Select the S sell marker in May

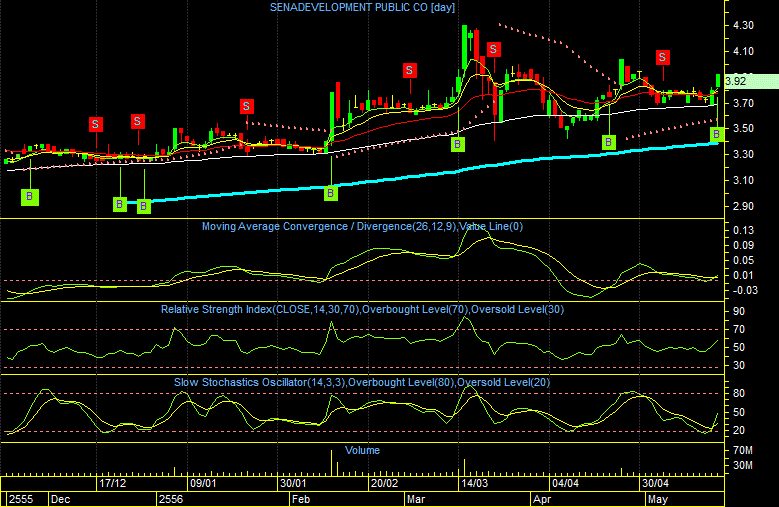(662, 58)
